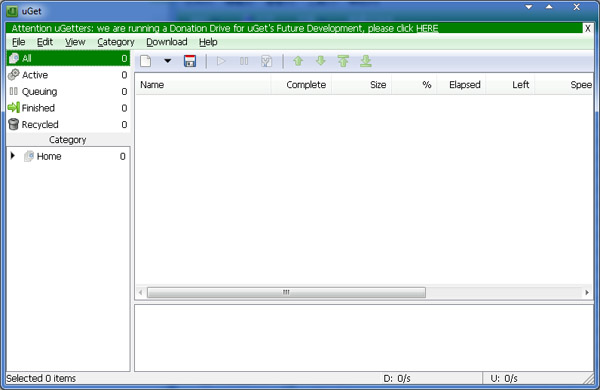Select the Home category row
600x390 pixels.
pyautogui.click(x=68, y=156)
